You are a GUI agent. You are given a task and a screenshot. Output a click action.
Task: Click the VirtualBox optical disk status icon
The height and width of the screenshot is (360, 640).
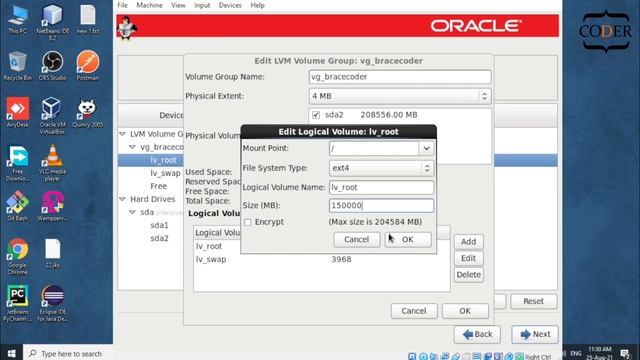pyautogui.click(x=423, y=356)
